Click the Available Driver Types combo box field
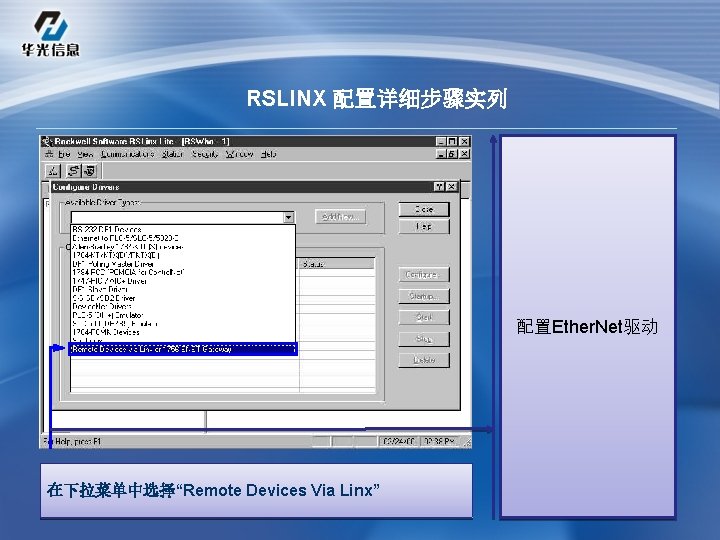This screenshot has width=720, height=540. (182, 217)
